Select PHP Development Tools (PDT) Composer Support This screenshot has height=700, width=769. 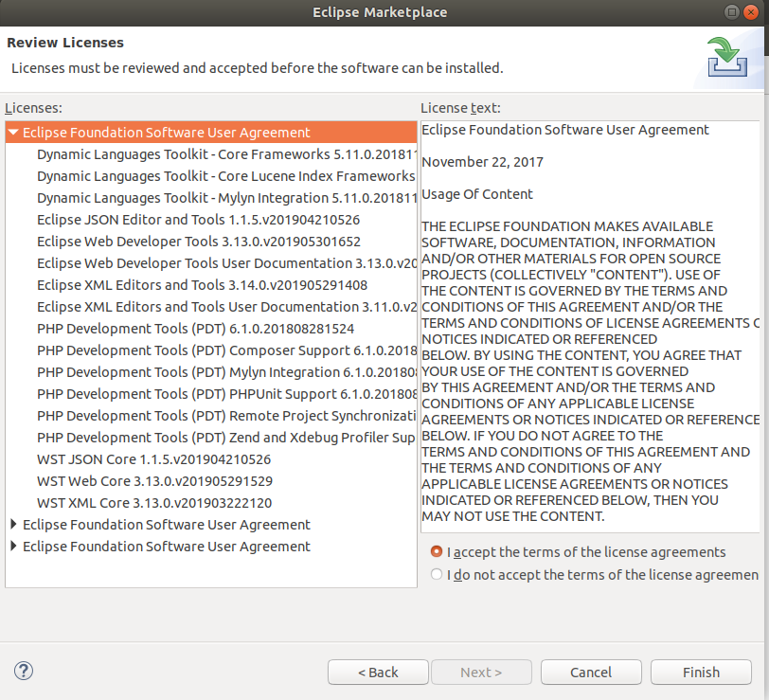click(x=226, y=350)
